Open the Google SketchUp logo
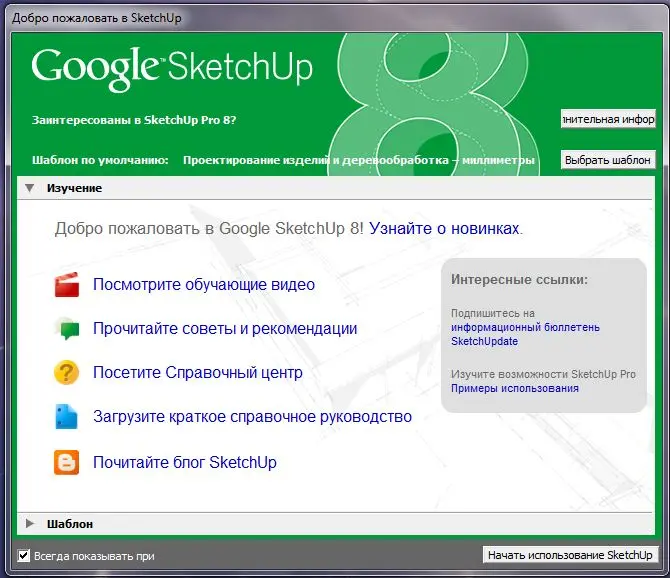This screenshot has width=670, height=578. coord(172,68)
